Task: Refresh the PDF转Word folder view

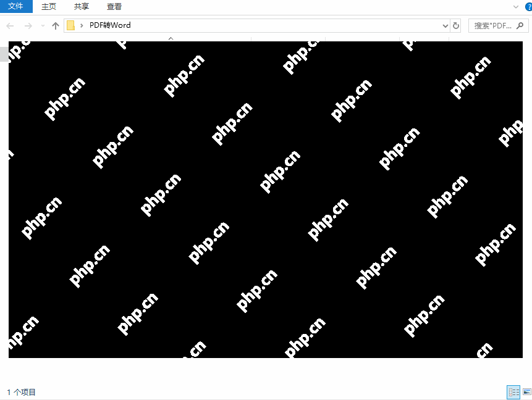Action: 455,25
